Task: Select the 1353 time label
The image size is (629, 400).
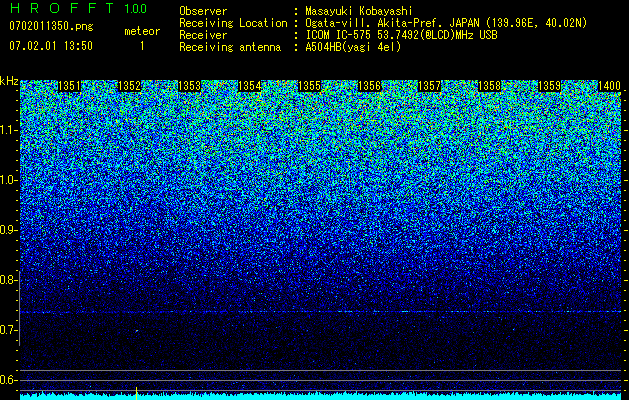Action: 189,86
